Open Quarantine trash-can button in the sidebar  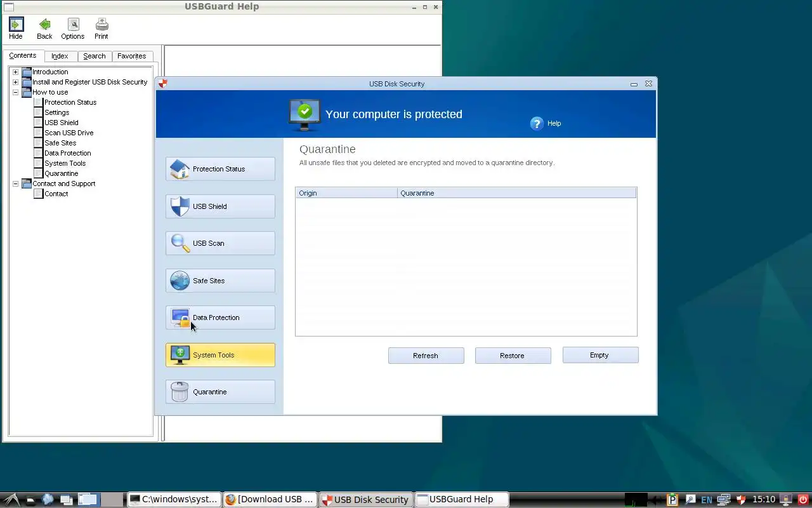(220, 392)
